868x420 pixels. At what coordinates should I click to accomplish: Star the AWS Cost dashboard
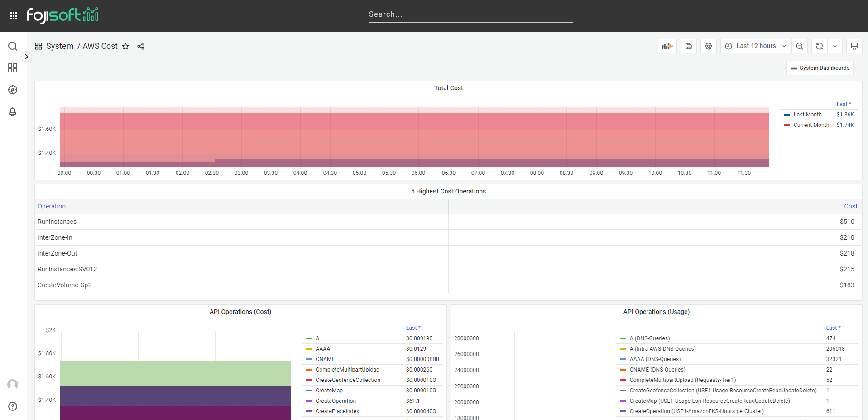tap(125, 46)
